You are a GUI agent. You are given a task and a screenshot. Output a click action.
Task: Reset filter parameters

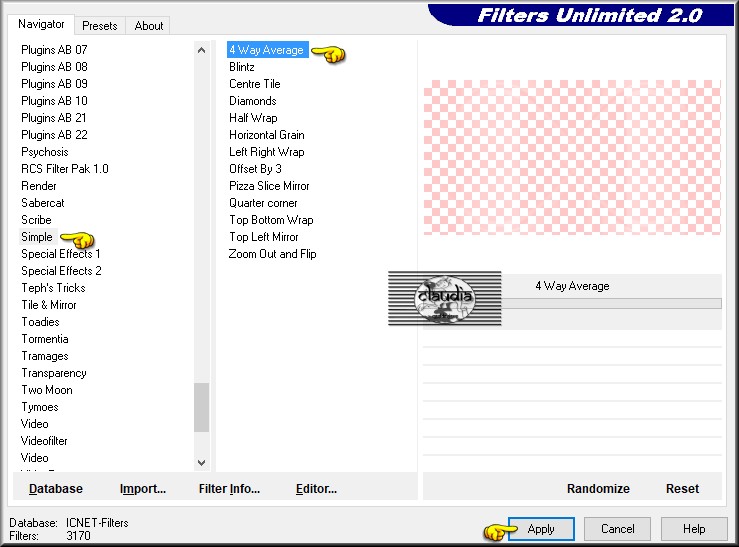point(682,489)
